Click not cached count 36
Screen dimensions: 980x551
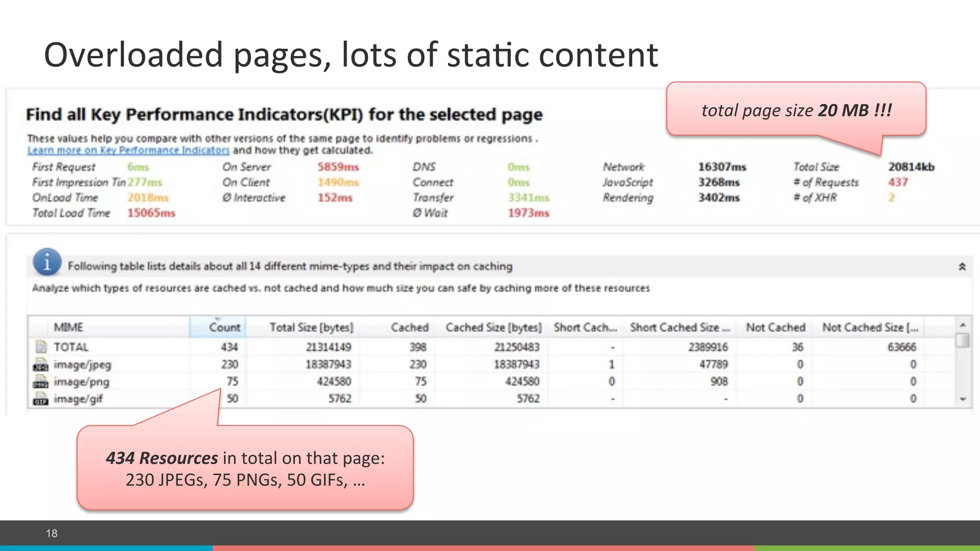(797, 347)
